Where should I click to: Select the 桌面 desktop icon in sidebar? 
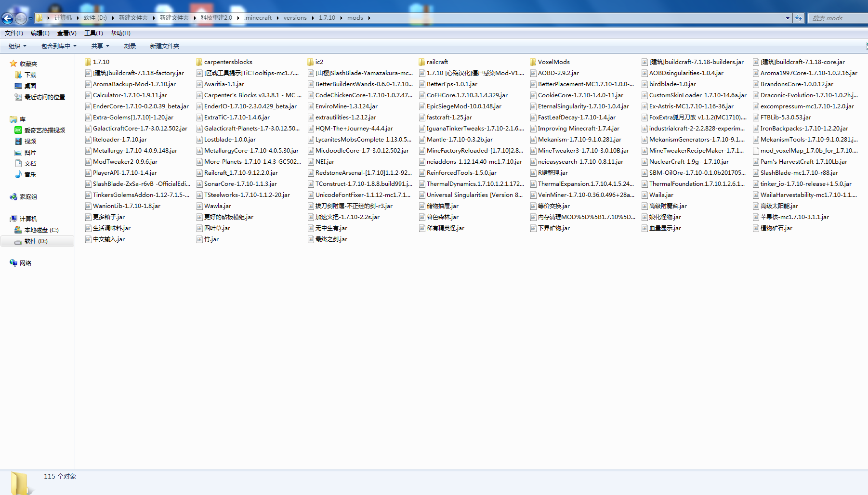coord(18,86)
